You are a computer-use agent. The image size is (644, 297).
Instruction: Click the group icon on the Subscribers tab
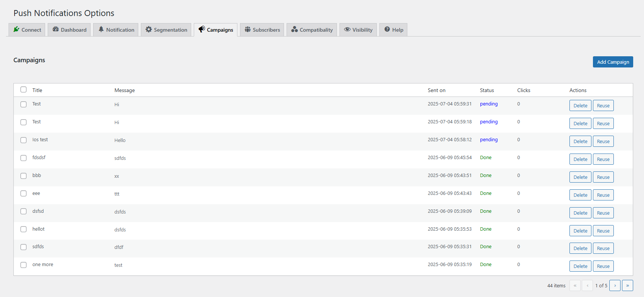pyautogui.click(x=247, y=29)
